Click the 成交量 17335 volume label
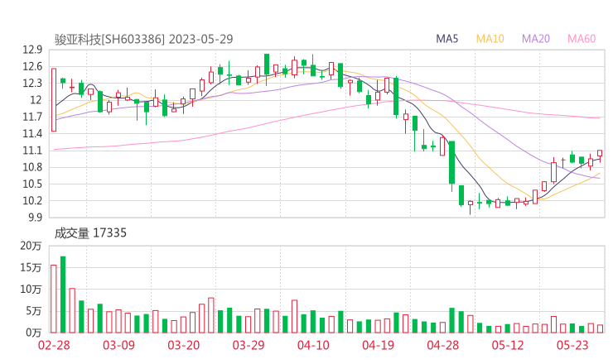This screenshot has height=364, width=613. [90, 233]
